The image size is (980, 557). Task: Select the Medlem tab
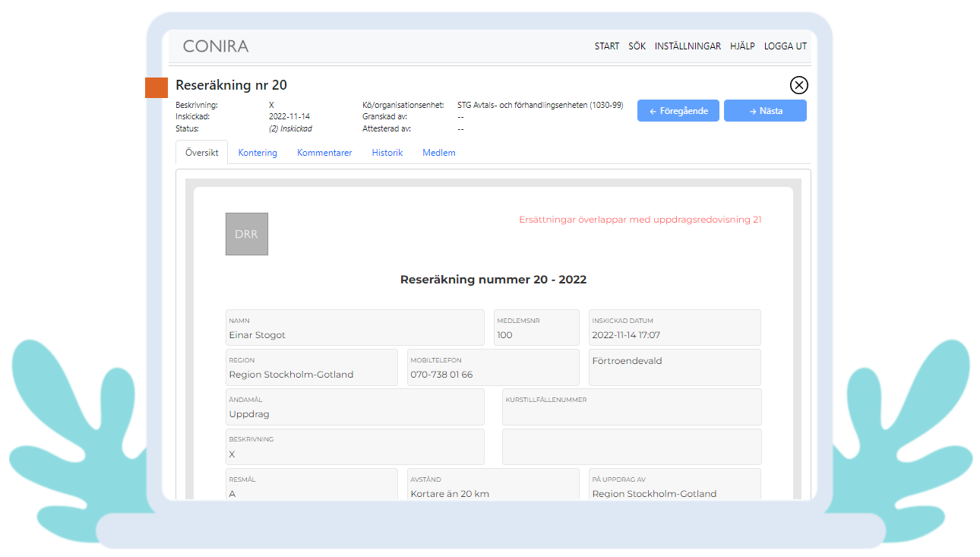pos(438,153)
